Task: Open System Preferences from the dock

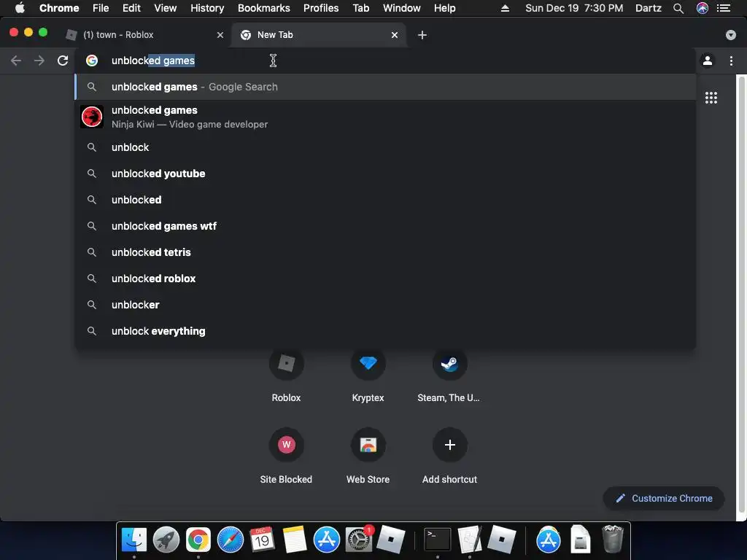Action: 359,540
